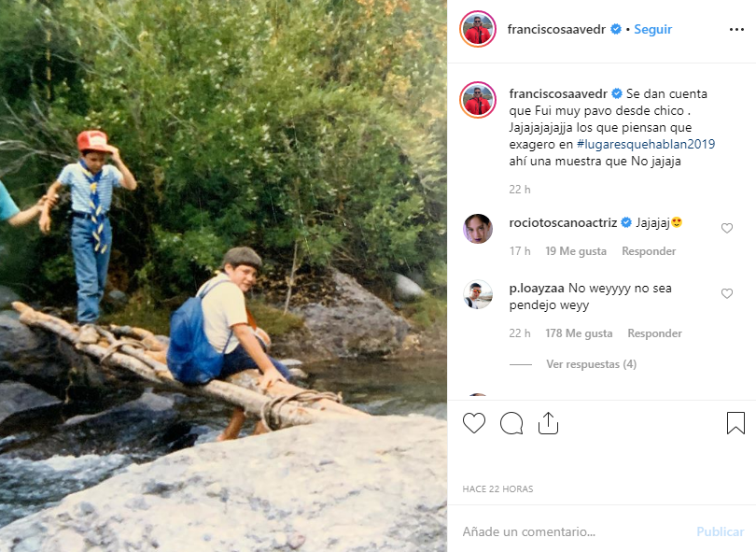Like the post with the heart icon
The width and height of the screenshot is (756, 552).
[x=474, y=423]
